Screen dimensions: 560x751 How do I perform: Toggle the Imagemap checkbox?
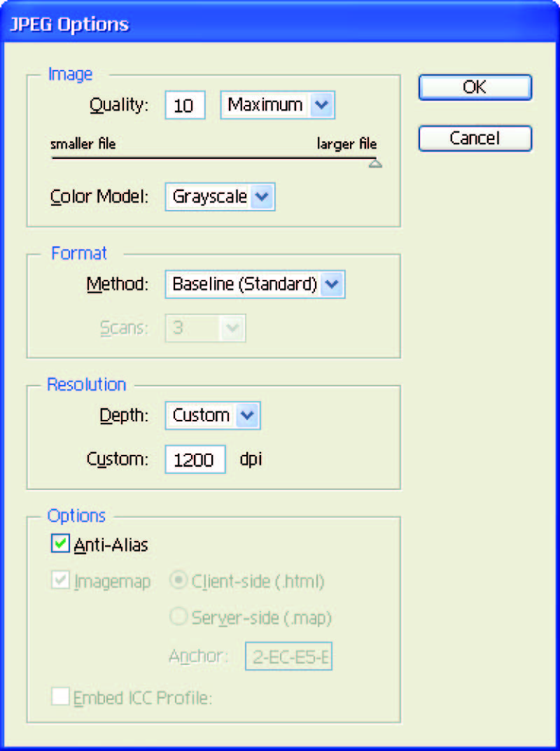coord(61,582)
